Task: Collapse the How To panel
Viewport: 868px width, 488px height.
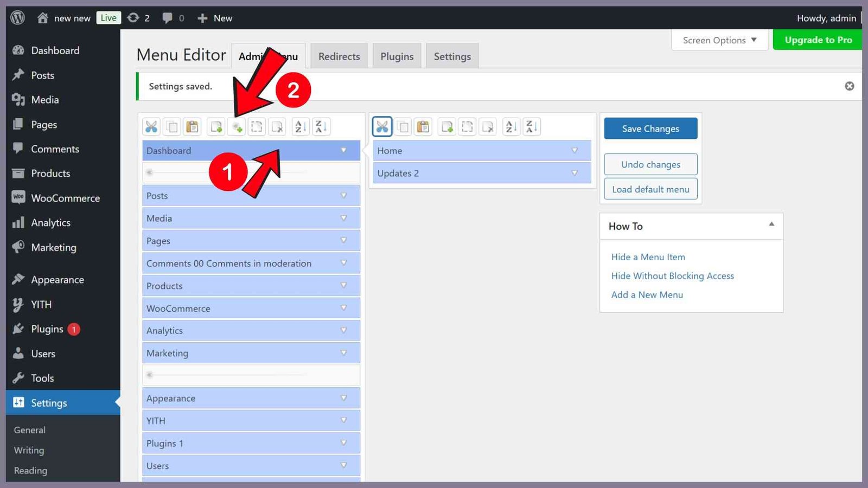Action: [771, 224]
